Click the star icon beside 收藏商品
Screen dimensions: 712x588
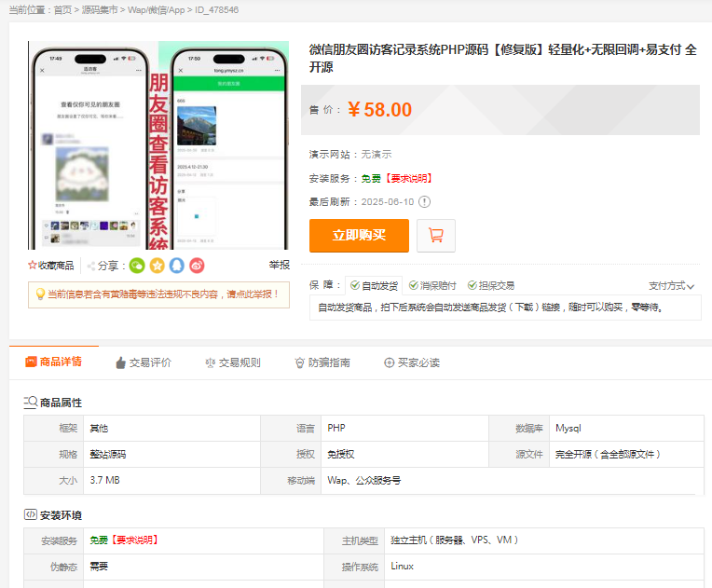point(33,266)
